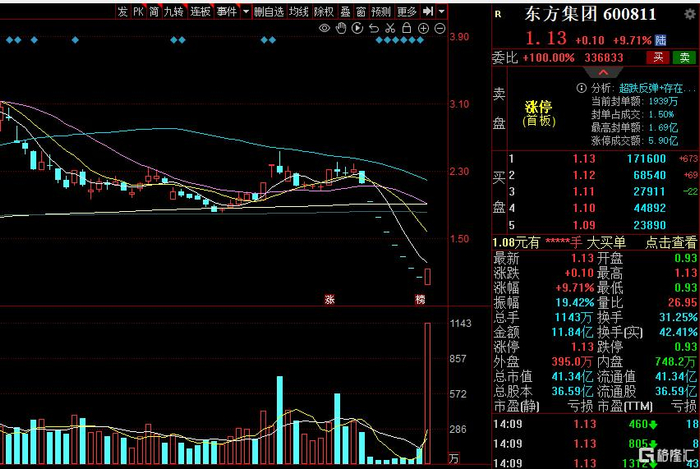Open PK comparison tool

point(138,12)
